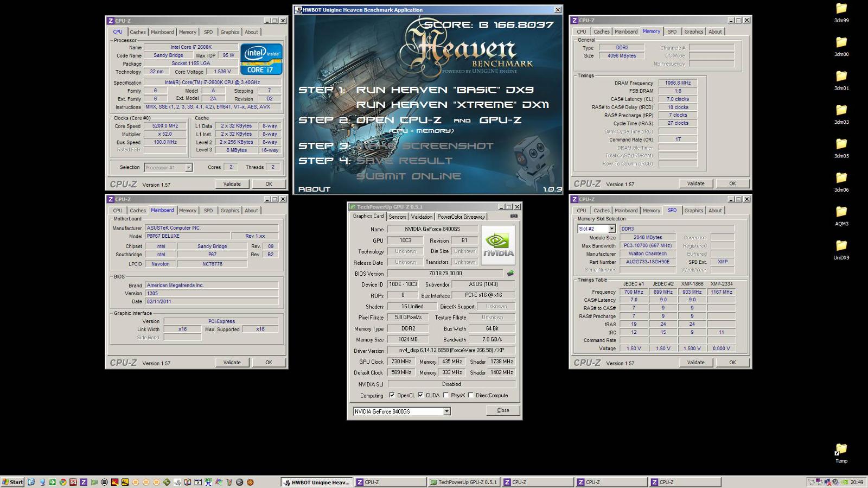Screen dimensions: 868x488
Task: Open the Windows Start menu
Action: (x=12, y=482)
